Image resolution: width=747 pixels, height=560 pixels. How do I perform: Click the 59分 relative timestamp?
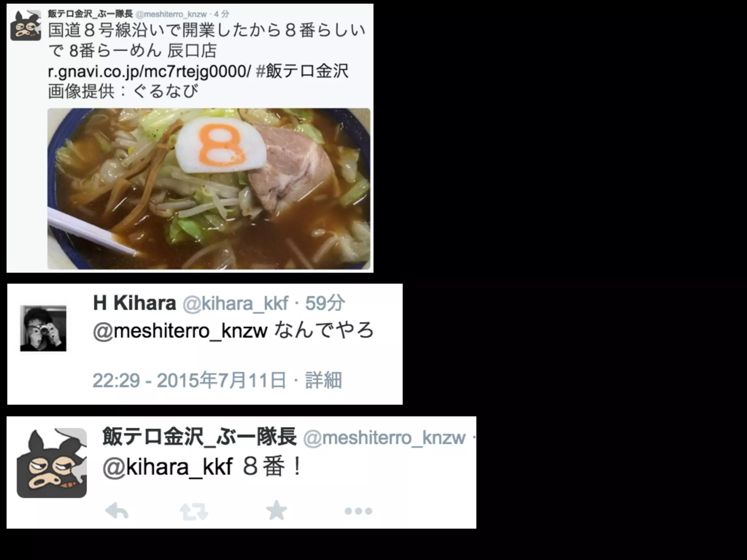tap(325, 303)
